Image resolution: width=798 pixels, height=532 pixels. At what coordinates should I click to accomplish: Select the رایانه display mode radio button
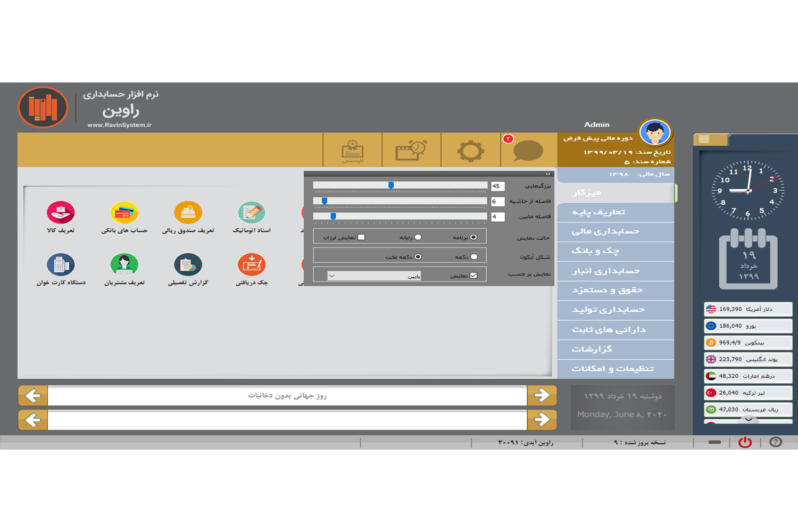418,237
